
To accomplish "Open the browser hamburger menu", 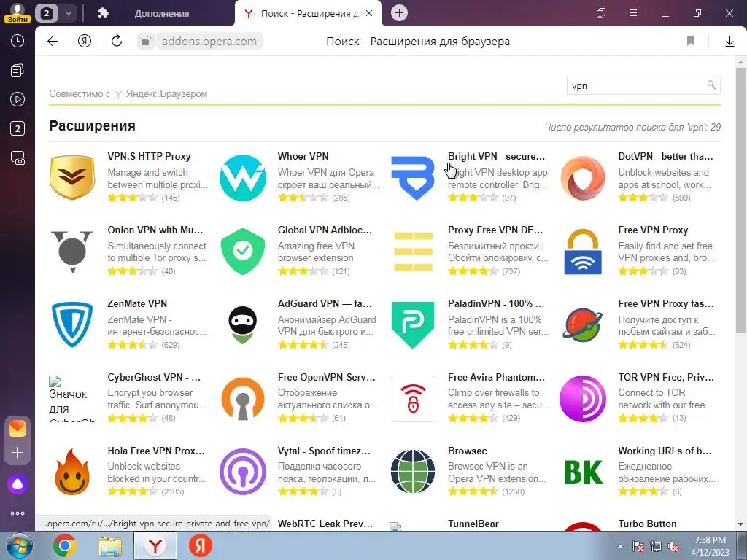I will pos(633,13).
